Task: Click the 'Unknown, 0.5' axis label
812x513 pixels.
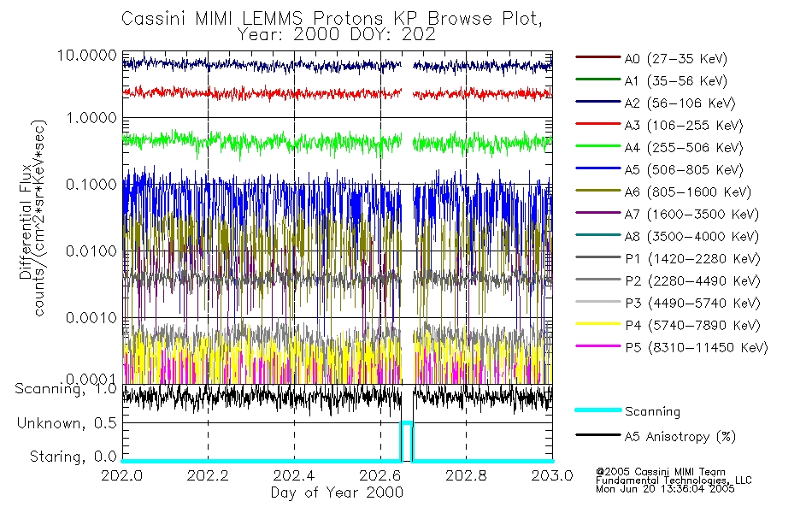Action: (x=67, y=423)
